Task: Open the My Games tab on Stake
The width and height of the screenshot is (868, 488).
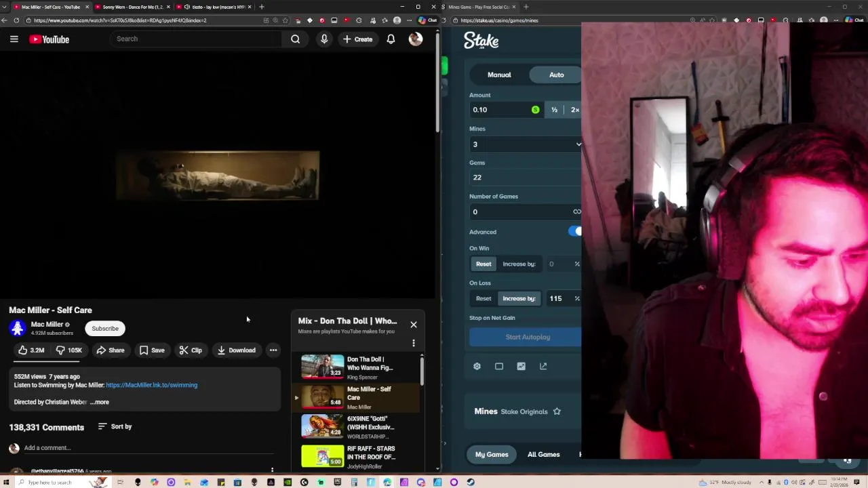Action: coord(492,455)
